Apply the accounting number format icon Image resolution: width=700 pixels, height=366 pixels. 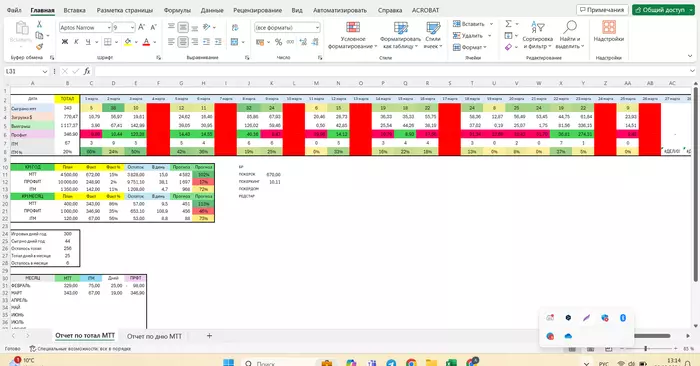click(260, 42)
